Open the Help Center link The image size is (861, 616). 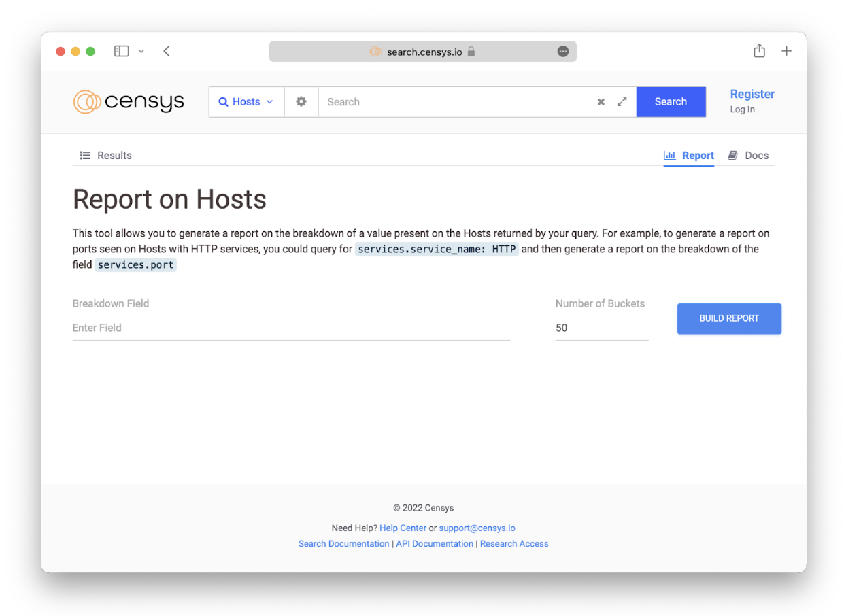(x=403, y=528)
